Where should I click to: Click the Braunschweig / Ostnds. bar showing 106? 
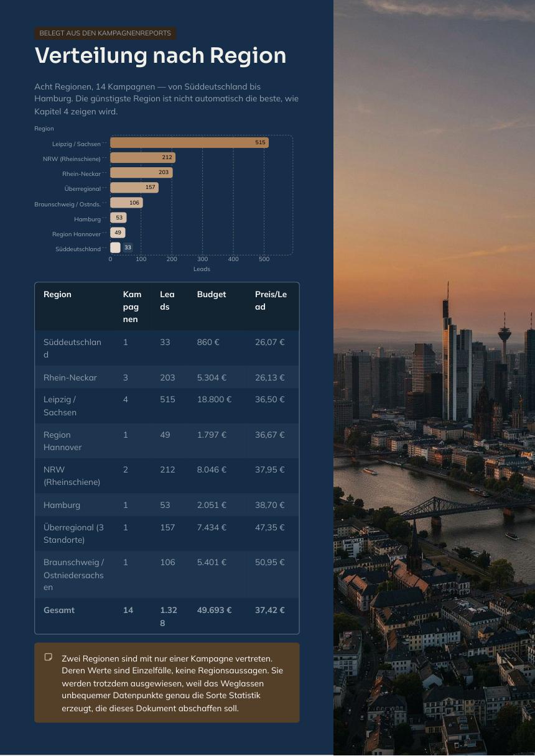[x=126, y=203]
